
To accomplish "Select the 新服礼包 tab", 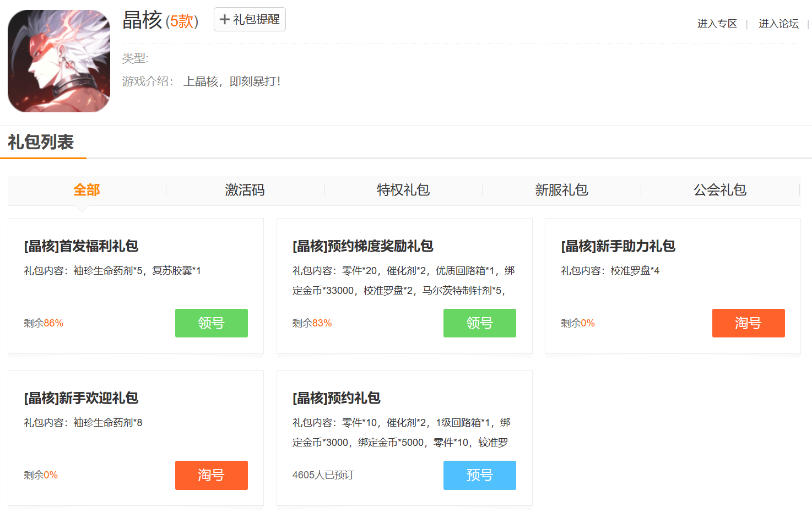I will click(561, 190).
